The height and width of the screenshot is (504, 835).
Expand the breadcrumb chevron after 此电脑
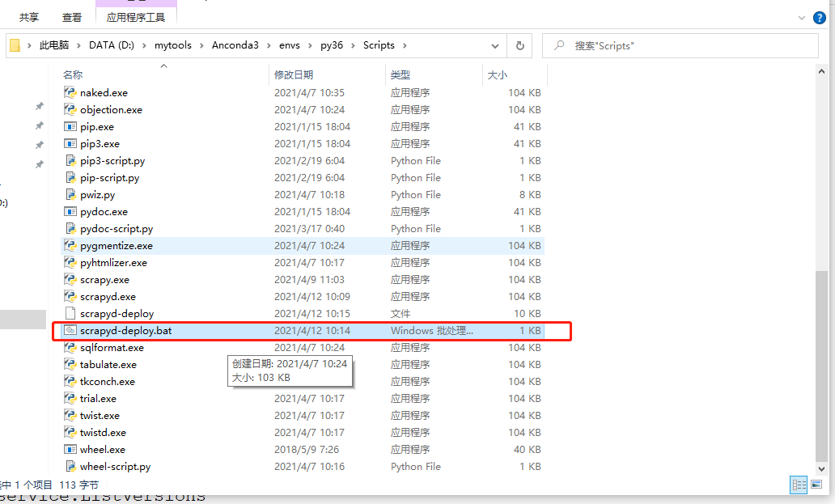point(77,46)
